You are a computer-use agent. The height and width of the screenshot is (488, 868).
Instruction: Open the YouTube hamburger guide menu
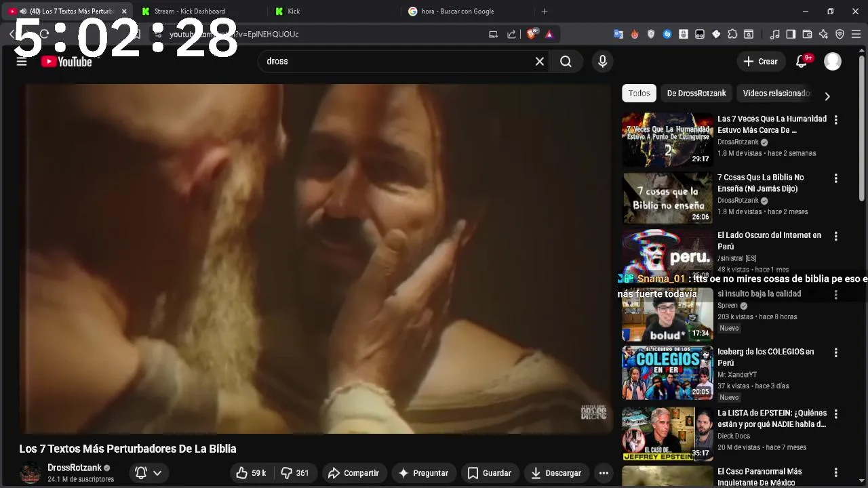click(22, 62)
